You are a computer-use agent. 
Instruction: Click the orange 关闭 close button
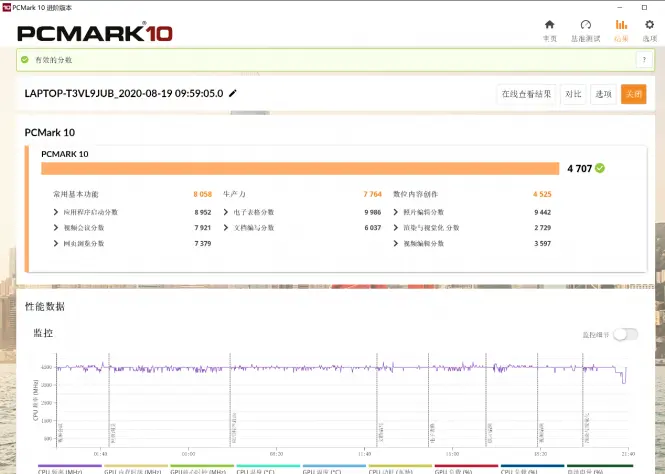pyautogui.click(x=634, y=94)
